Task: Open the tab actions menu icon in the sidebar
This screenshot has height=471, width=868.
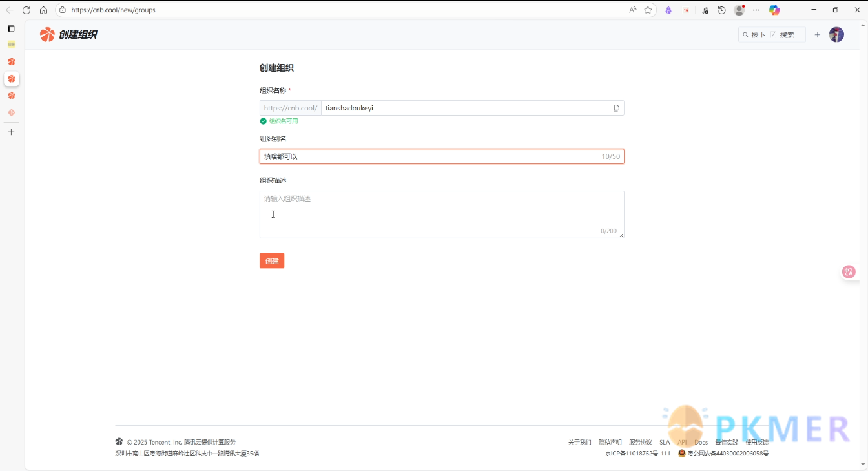Action: click(11, 28)
